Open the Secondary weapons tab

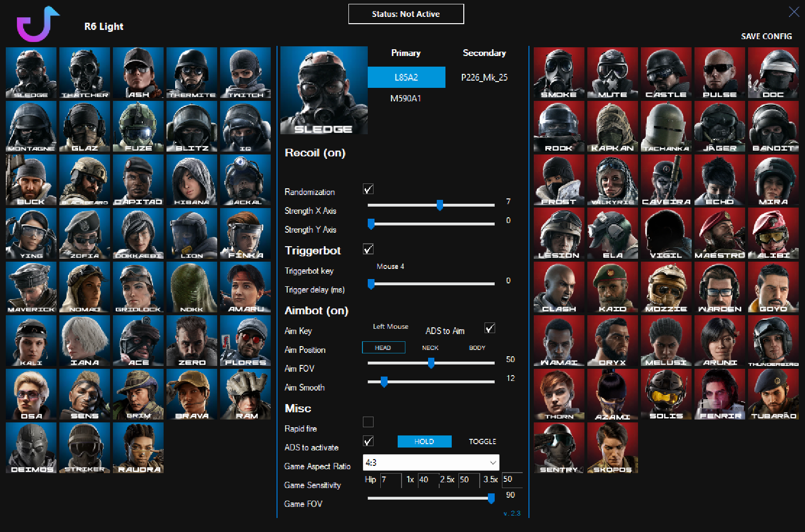(485, 53)
